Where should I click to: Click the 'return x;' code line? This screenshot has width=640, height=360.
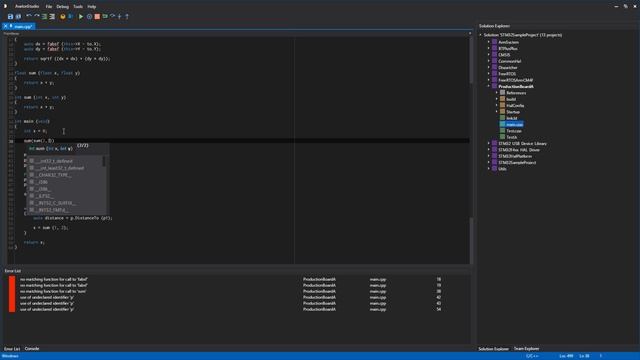point(34,242)
